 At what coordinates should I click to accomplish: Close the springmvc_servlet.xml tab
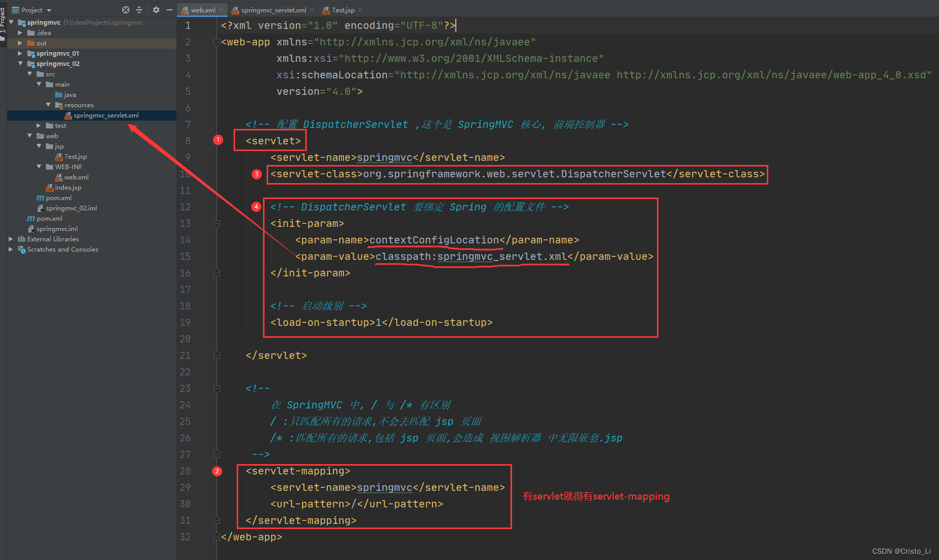coord(312,10)
